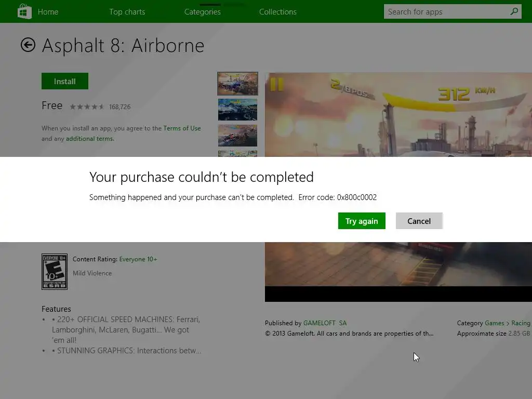Image resolution: width=532 pixels, height=399 pixels.
Task: Select the second screenshot thumbnail
Action: click(x=237, y=110)
